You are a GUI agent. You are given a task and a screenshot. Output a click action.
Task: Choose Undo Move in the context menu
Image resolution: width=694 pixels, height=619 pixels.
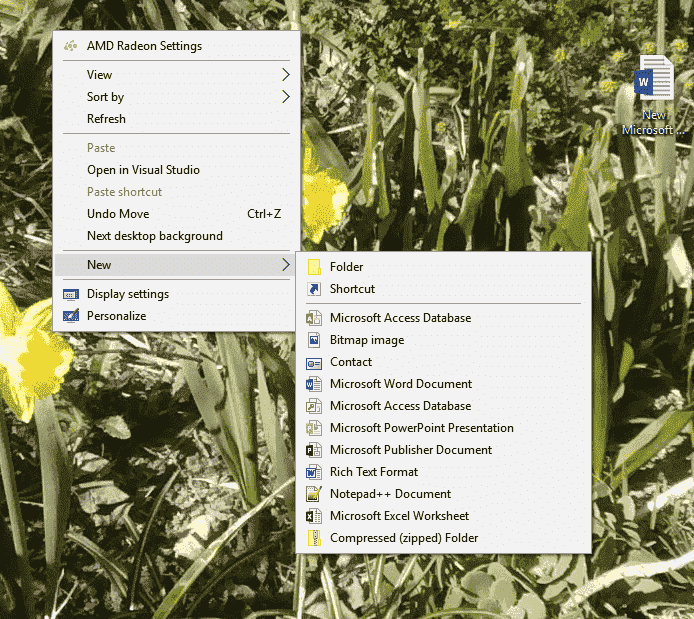click(x=176, y=214)
